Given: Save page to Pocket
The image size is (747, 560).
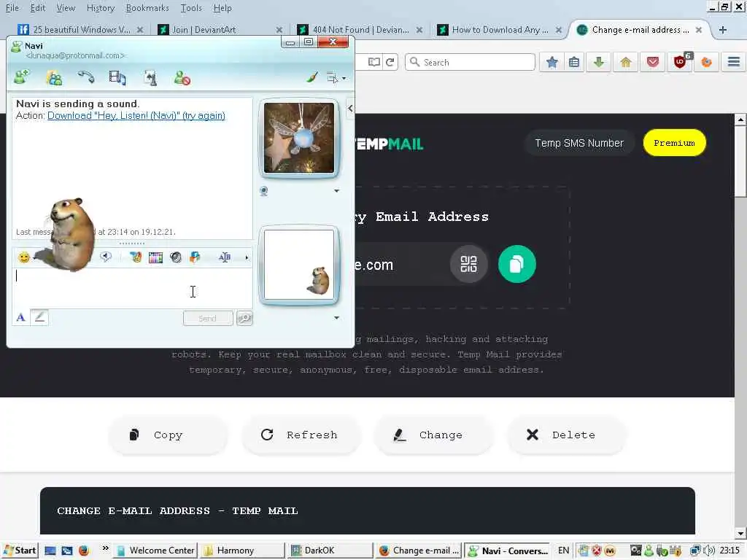Looking at the screenshot, I should (x=653, y=62).
